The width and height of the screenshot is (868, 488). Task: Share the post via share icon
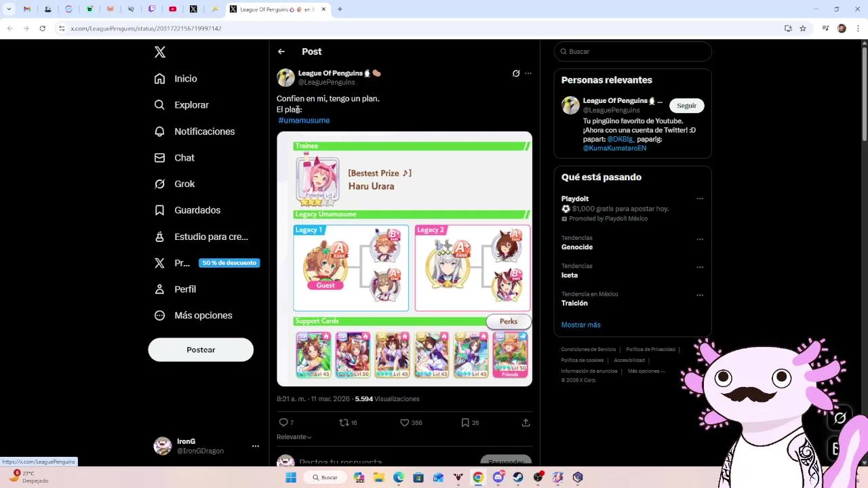526,422
